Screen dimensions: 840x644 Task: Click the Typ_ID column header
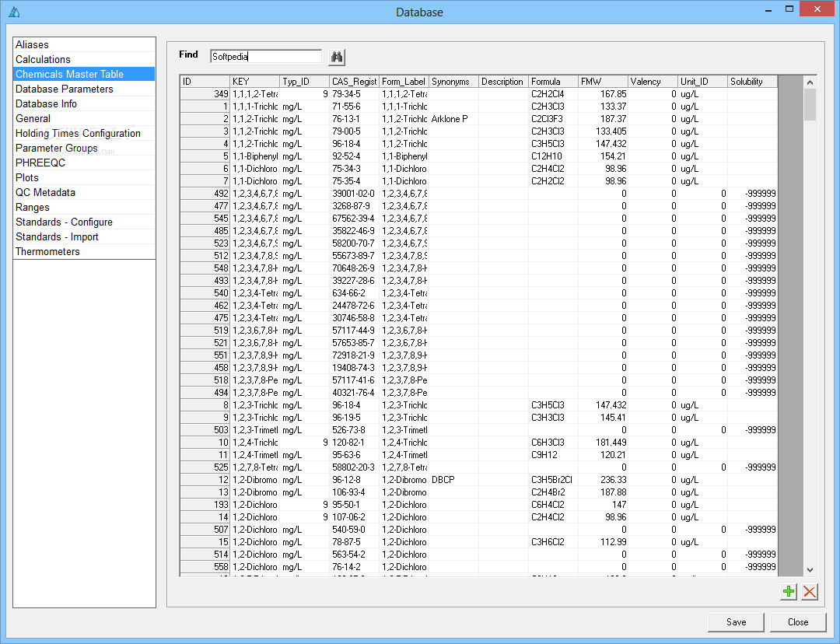point(305,82)
